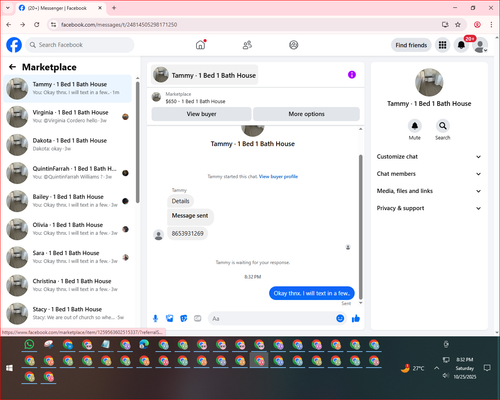
Task: Choose a GIF with the GIF icon
Action: pyautogui.click(x=198, y=319)
